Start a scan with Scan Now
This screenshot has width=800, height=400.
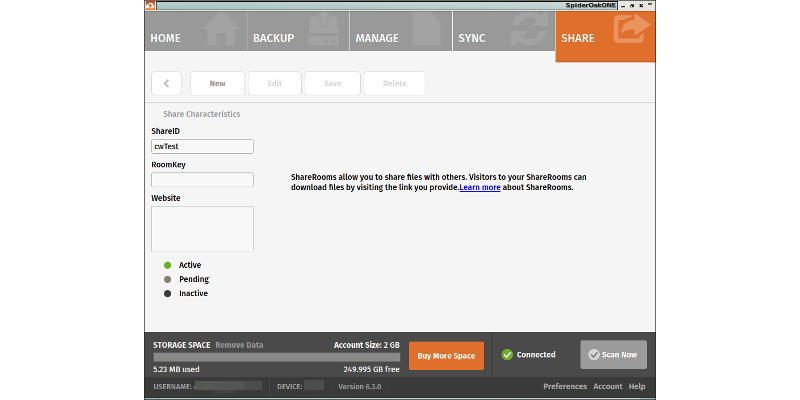pos(613,355)
